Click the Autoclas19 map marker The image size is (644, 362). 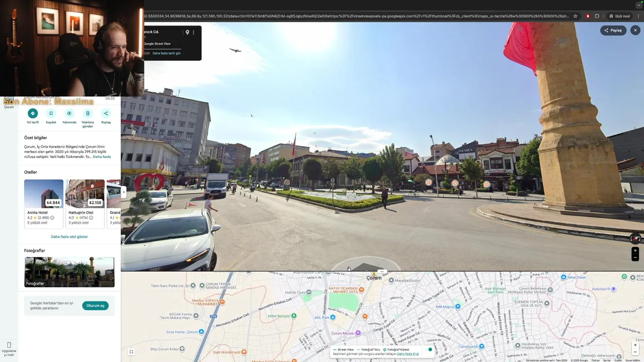click(613, 289)
